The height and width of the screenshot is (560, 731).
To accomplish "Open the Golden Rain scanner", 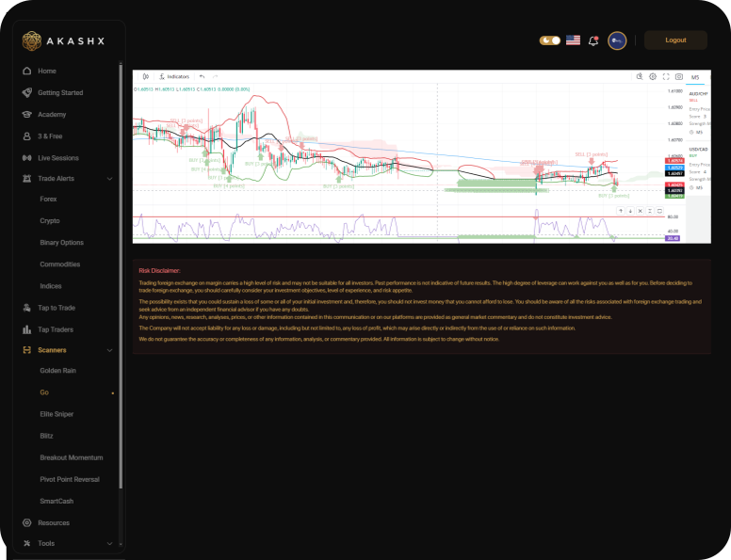I will pos(57,371).
